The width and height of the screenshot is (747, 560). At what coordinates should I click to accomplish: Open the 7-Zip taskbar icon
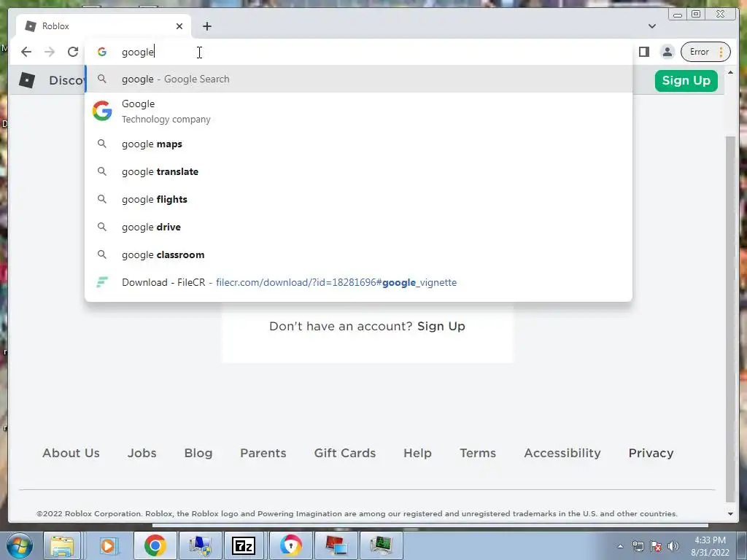click(244, 545)
